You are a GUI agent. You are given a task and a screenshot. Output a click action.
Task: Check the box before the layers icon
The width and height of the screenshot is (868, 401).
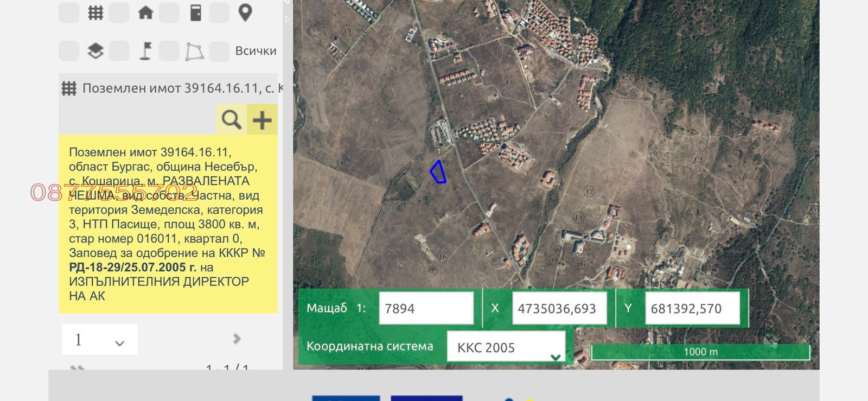pyautogui.click(x=69, y=52)
